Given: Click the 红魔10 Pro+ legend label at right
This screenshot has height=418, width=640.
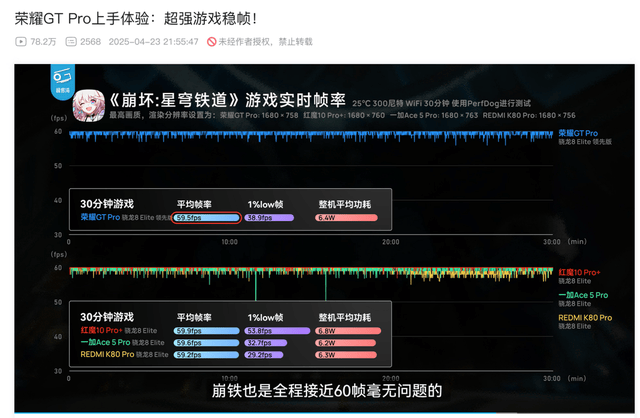Looking at the screenshot, I should 579,272.
